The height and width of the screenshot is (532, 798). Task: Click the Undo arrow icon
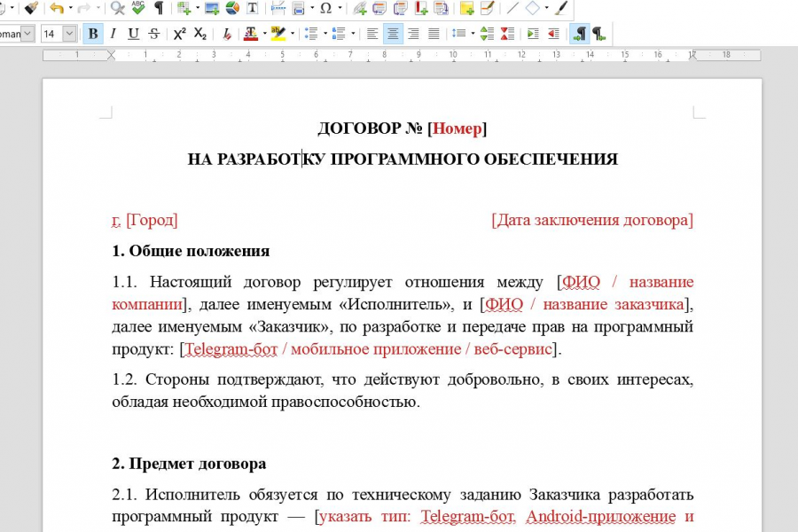pos(57,8)
